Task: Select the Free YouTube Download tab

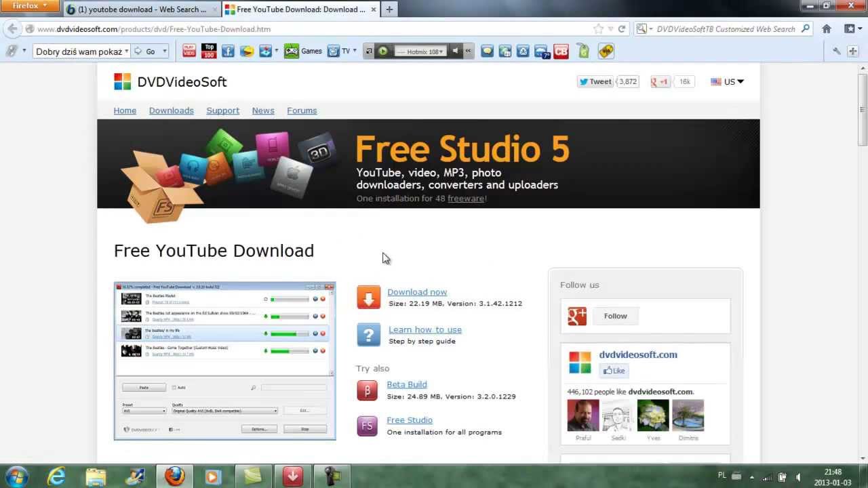Action: [x=300, y=9]
